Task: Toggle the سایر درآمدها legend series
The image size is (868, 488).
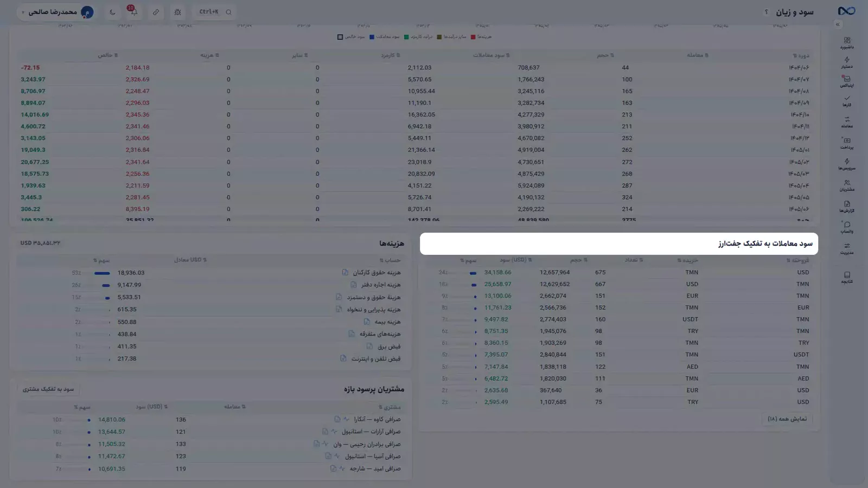Action: pyautogui.click(x=452, y=37)
